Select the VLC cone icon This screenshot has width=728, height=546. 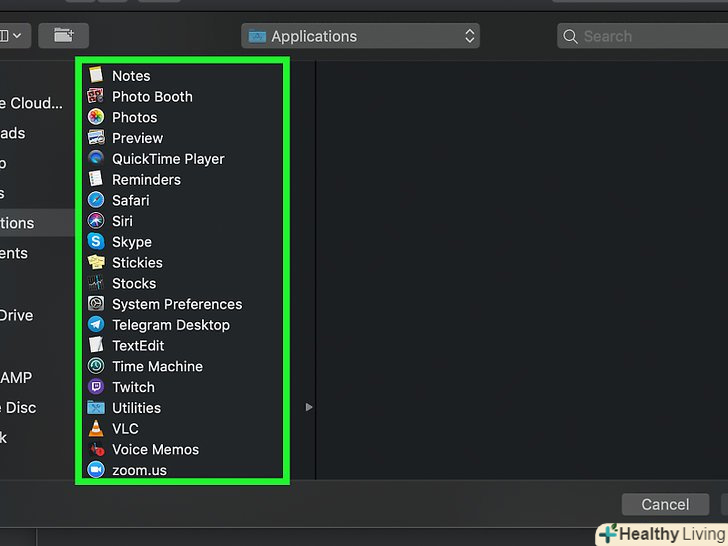96,428
